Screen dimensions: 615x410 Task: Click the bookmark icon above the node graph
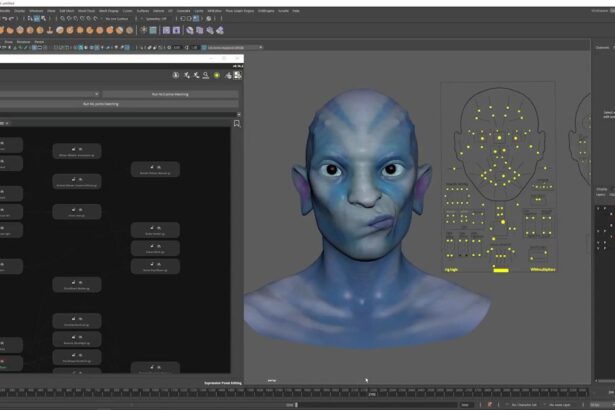point(237,124)
